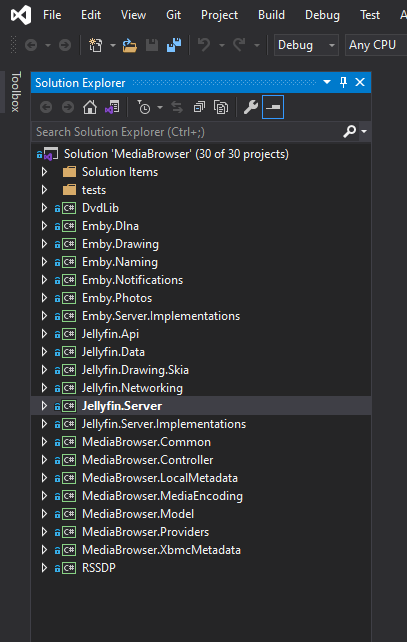Open the Toolbox side tab
Viewport: 407px width, 642px height.
click(x=15, y=92)
